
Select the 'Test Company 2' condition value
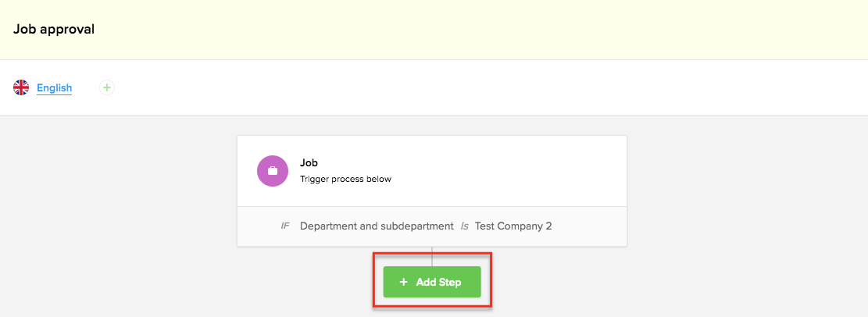tap(513, 226)
